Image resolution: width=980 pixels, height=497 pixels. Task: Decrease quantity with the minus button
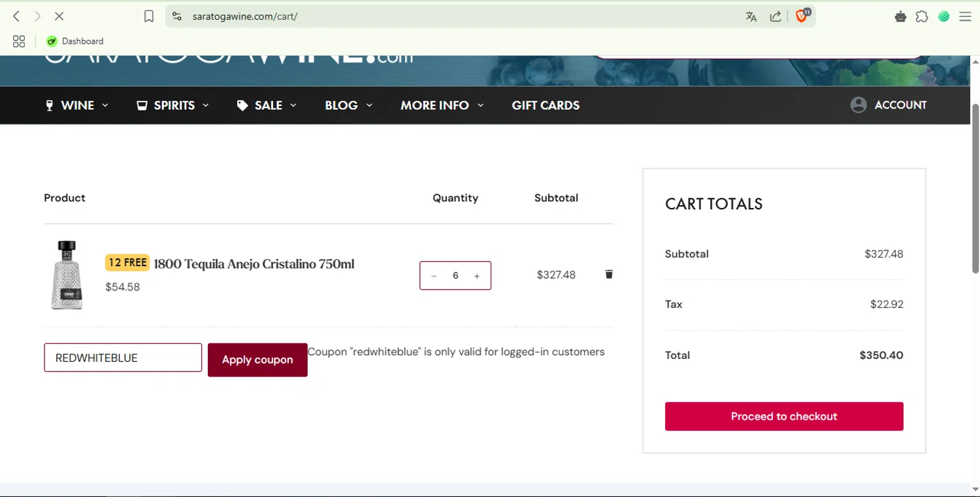coord(434,276)
